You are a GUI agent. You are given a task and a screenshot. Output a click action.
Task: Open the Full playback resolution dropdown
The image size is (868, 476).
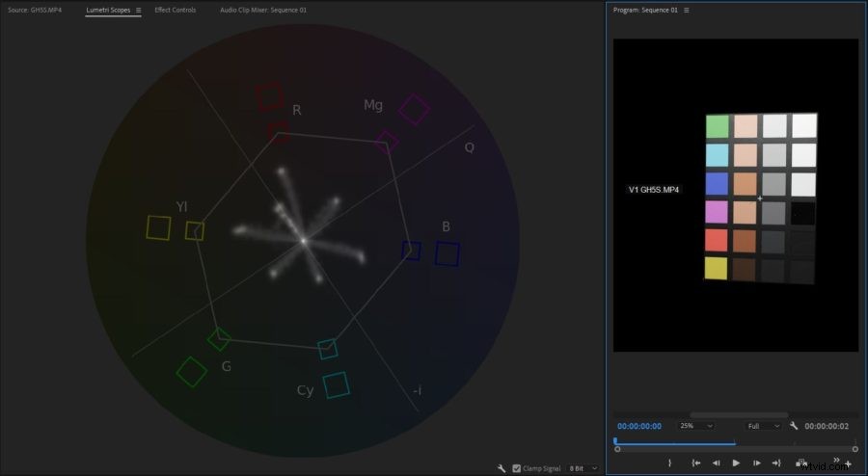pyautogui.click(x=763, y=425)
